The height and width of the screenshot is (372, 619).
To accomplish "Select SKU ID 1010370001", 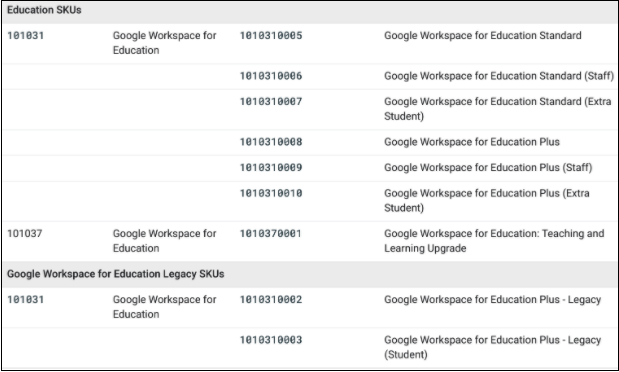I will [x=270, y=233].
